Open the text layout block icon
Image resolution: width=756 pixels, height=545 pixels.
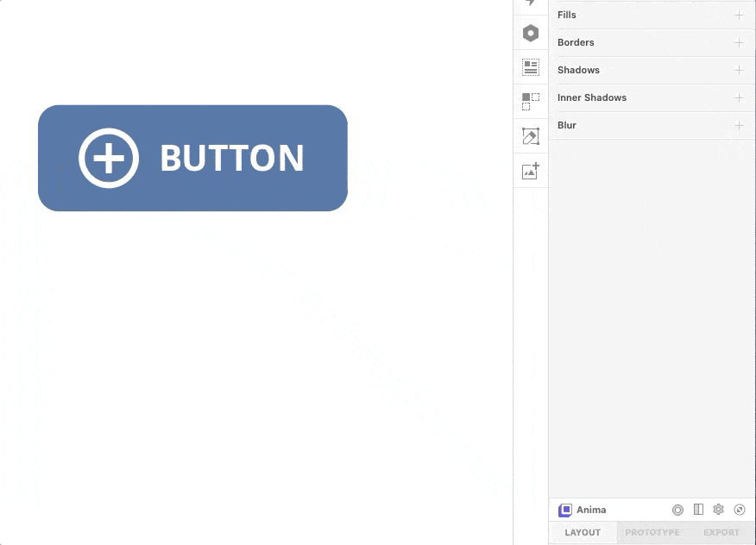[531, 67]
